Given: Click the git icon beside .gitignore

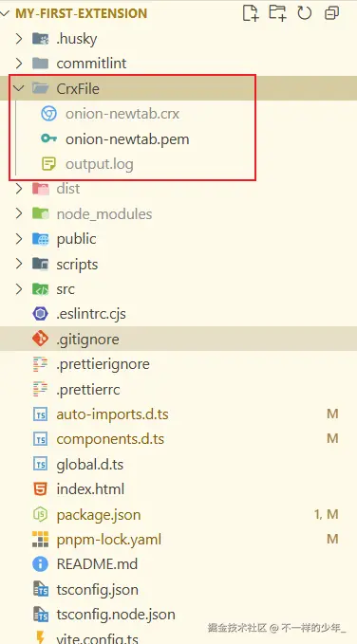Looking at the screenshot, I should coord(40,340).
